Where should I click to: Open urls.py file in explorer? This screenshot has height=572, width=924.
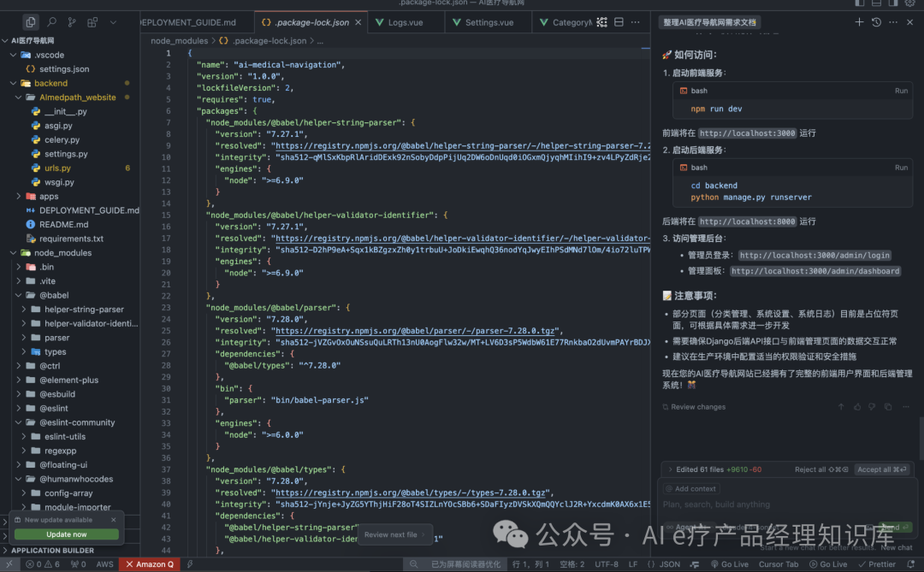[57, 168]
